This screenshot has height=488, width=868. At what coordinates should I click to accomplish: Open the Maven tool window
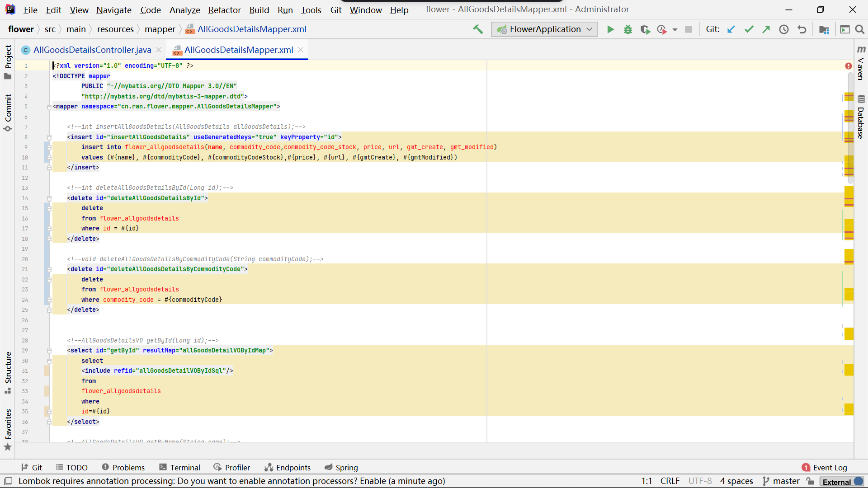861,63
